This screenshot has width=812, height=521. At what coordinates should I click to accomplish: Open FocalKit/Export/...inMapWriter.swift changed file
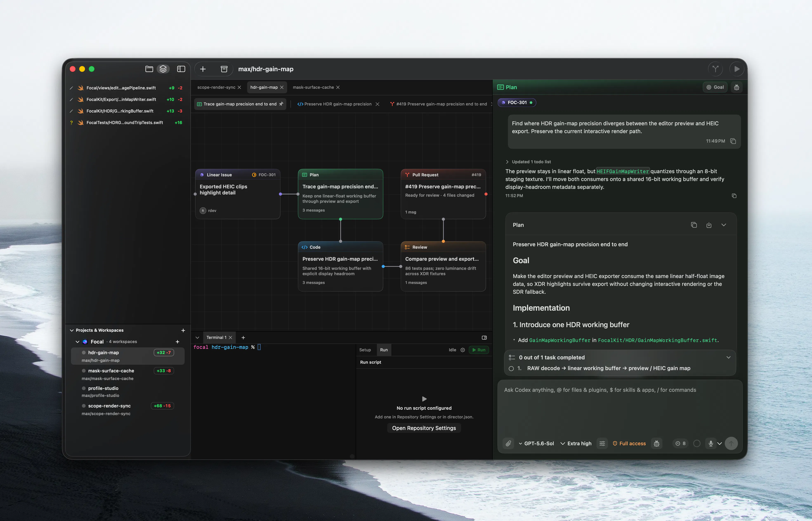pyautogui.click(x=126, y=99)
